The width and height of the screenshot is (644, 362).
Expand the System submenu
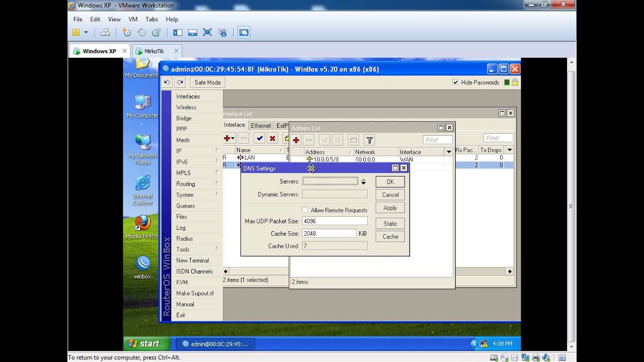(197, 195)
